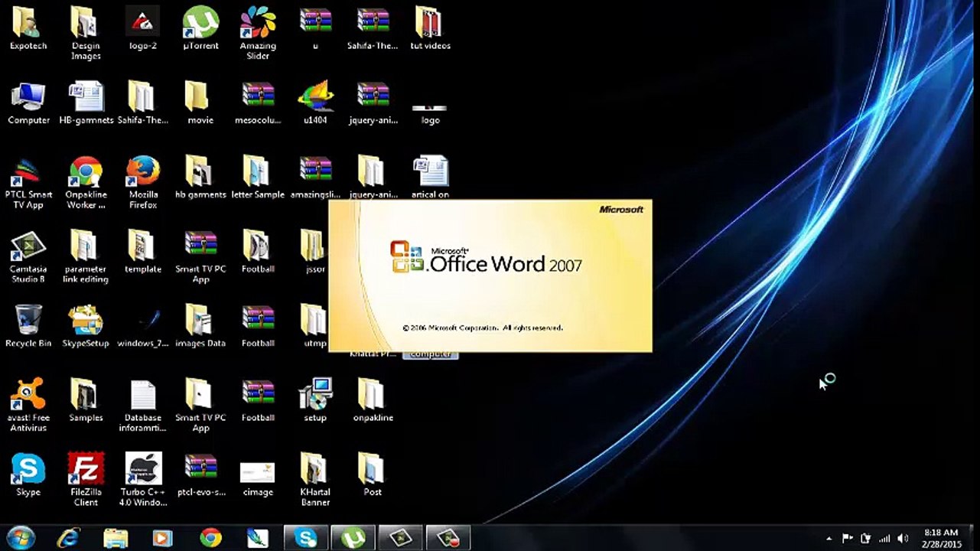Open the network signal tray icon
The height and width of the screenshot is (551, 980).
pos(884,538)
